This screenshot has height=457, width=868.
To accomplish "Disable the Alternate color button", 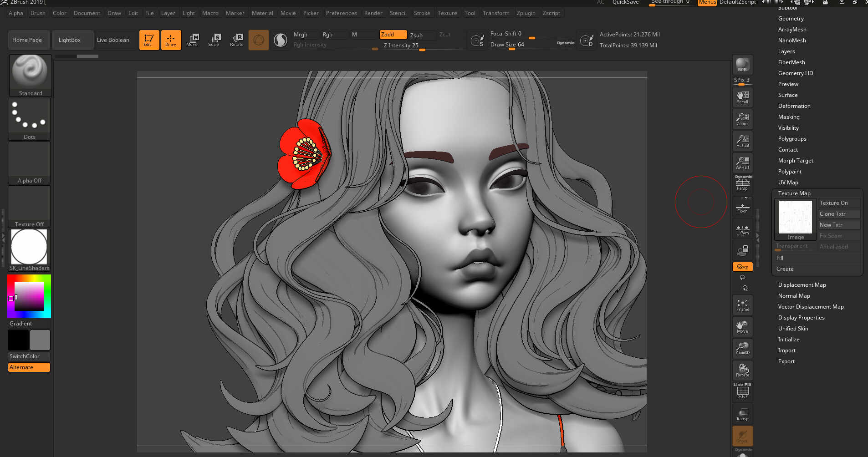I will [29, 367].
